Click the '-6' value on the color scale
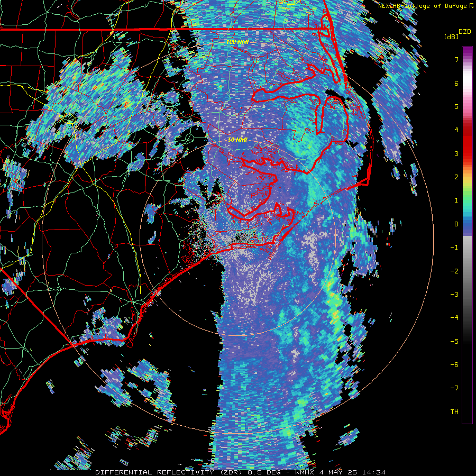This screenshot has width=476, height=476. click(x=454, y=365)
